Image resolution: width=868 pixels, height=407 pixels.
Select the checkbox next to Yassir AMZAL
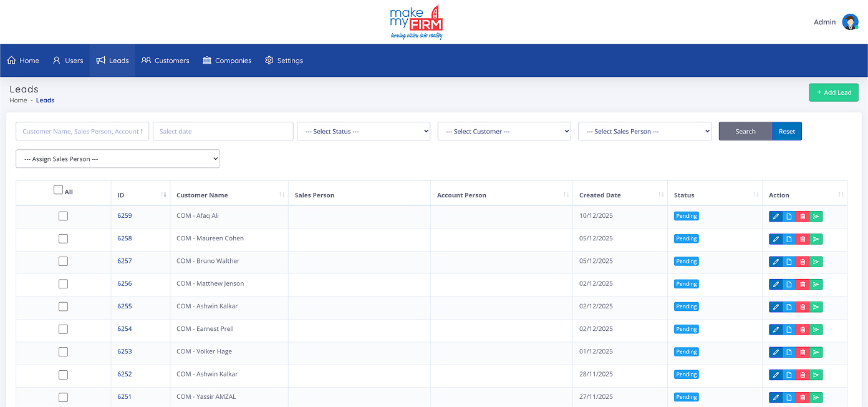tap(63, 396)
